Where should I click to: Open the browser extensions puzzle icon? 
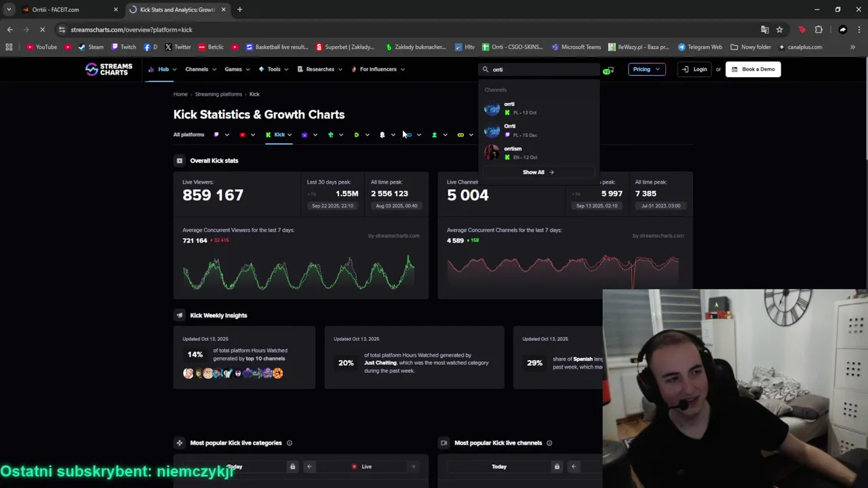[818, 30]
